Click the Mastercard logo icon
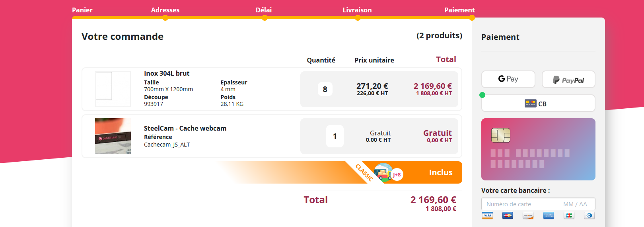Viewport: 644px width, 227px height. (x=508, y=215)
